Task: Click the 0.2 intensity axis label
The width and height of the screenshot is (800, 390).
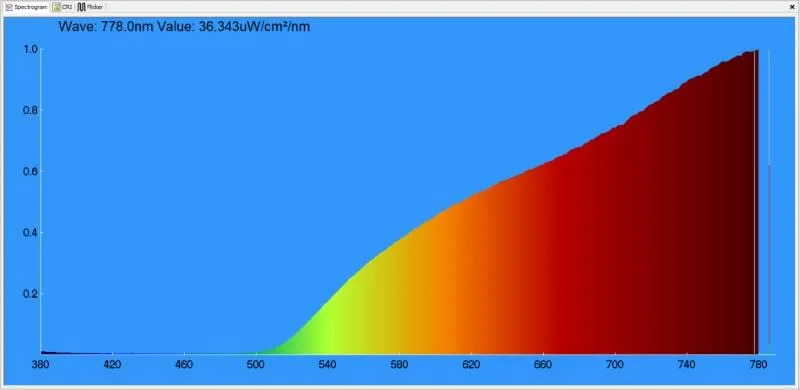Action: [x=30, y=294]
